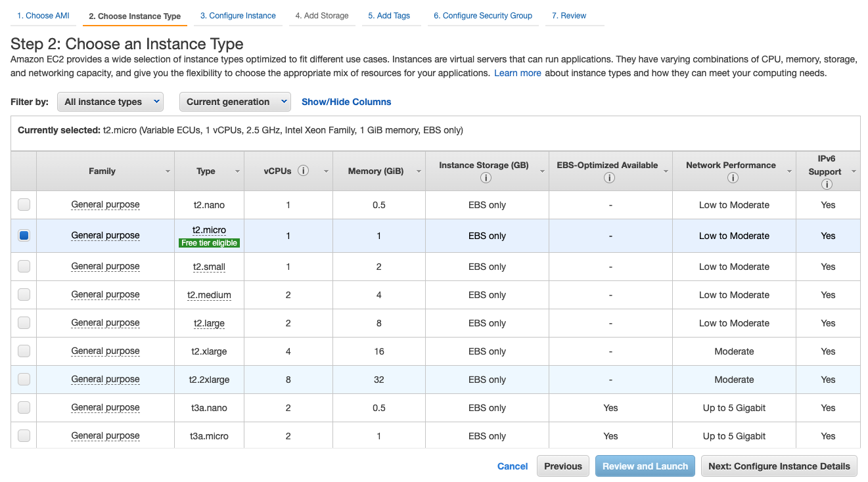Open the vCPUs column sort dropdown
Viewport: 868px width, 482px height.
[x=326, y=171]
